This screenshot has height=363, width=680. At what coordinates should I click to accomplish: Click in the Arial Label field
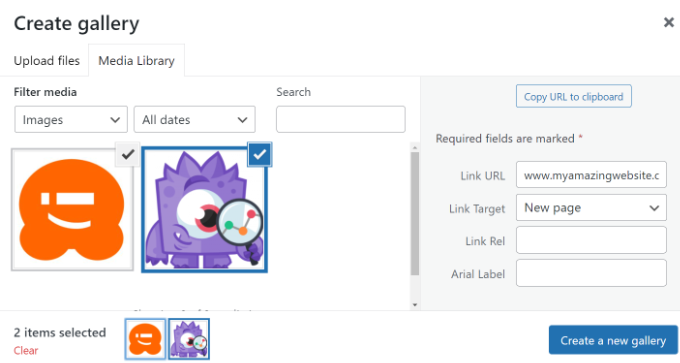coord(591,273)
